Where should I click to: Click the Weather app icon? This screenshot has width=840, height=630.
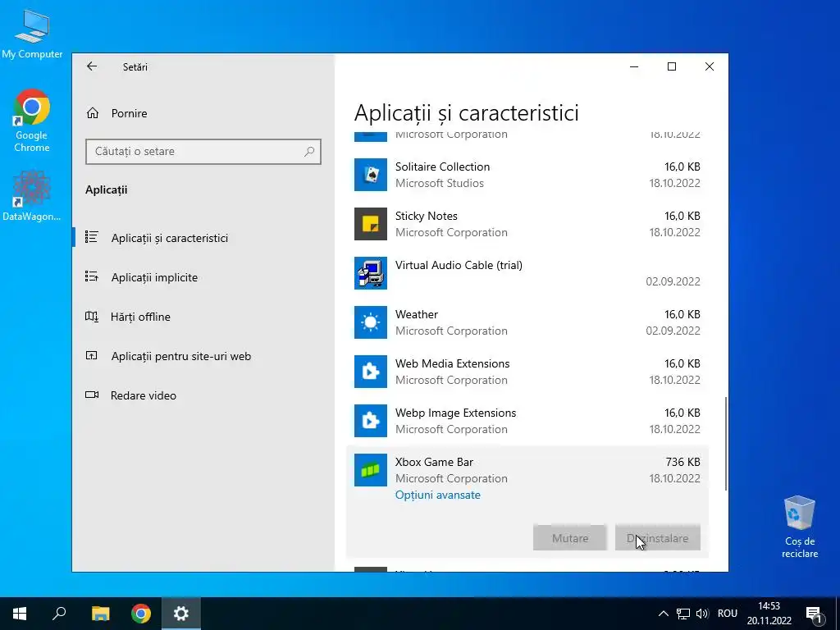point(371,322)
